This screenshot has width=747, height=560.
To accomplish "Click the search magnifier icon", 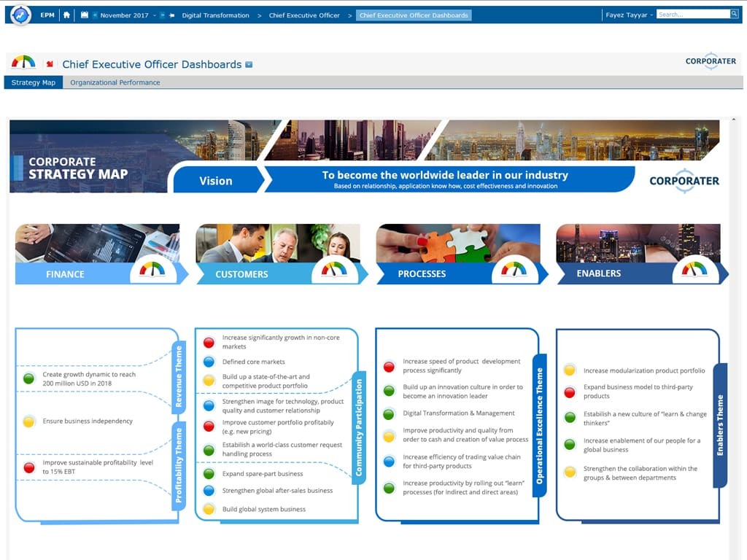I will [x=734, y=15].
